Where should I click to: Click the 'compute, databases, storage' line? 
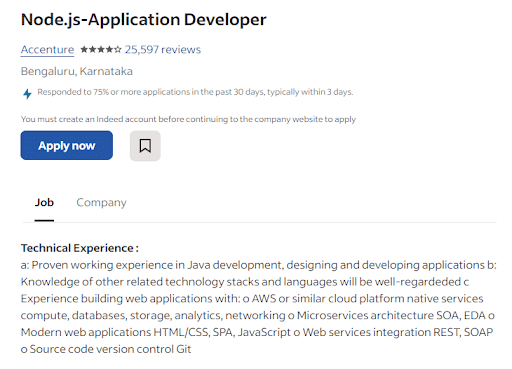coord(258,315)
